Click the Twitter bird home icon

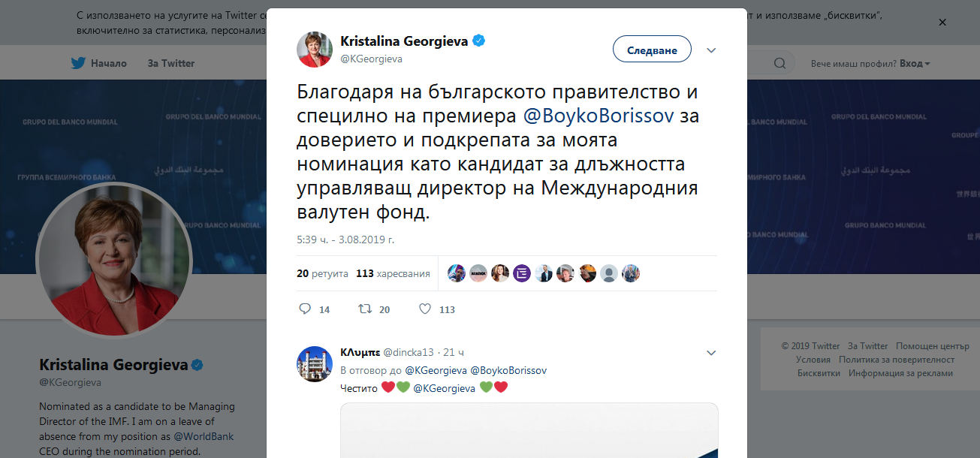[78, 63]
